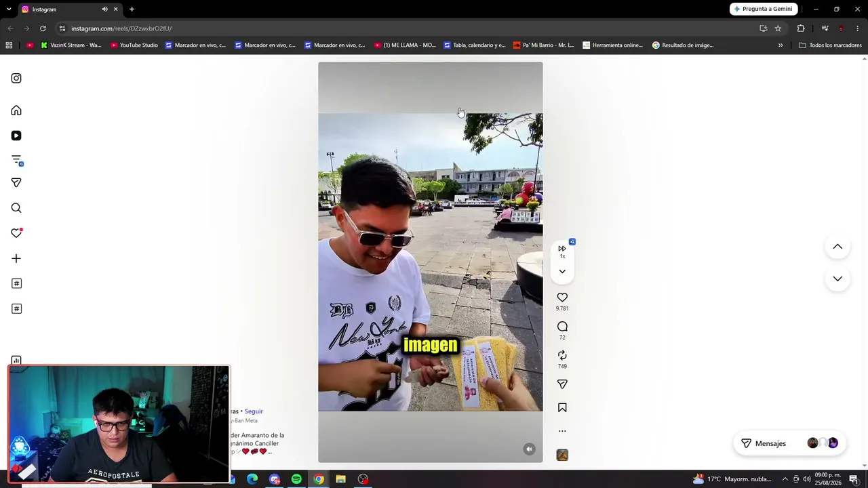Bookmark this page with the star icon
The width and height of the screenshot is (868, 488).
coord(778,28)
